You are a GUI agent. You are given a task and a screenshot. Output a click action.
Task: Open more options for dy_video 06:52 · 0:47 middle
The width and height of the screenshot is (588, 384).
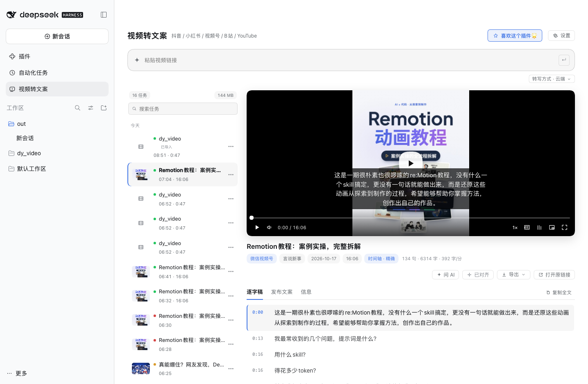click(231, 223)
